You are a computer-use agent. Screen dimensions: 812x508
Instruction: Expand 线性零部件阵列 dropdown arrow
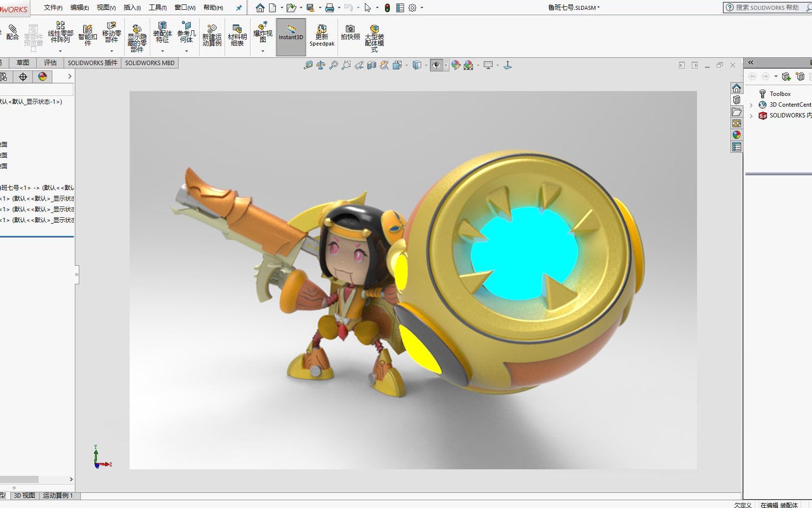(x=60, y=51)
